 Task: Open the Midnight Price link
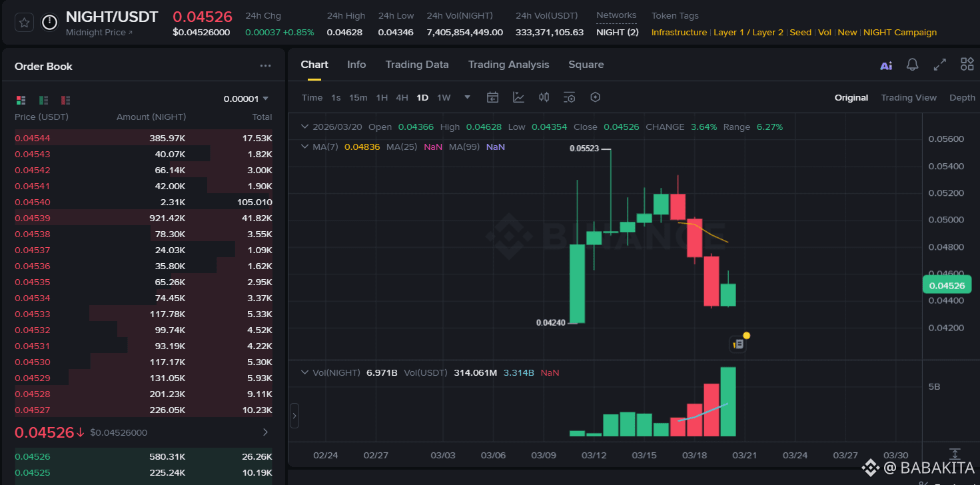coord(99,33)
